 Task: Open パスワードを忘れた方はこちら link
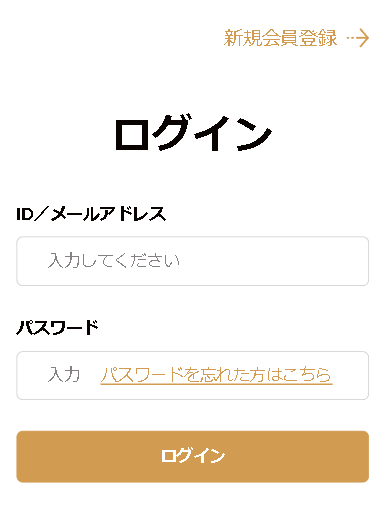216,375
